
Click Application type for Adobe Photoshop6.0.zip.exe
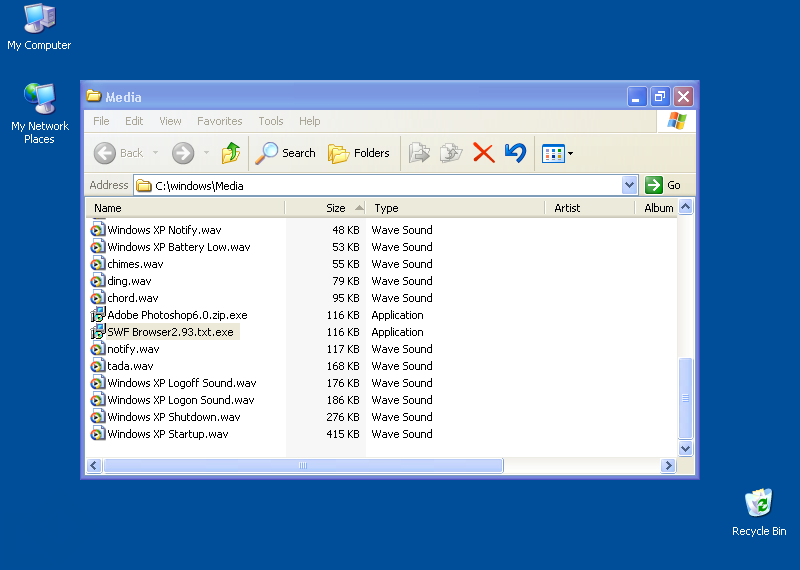[x=397, y=315]
